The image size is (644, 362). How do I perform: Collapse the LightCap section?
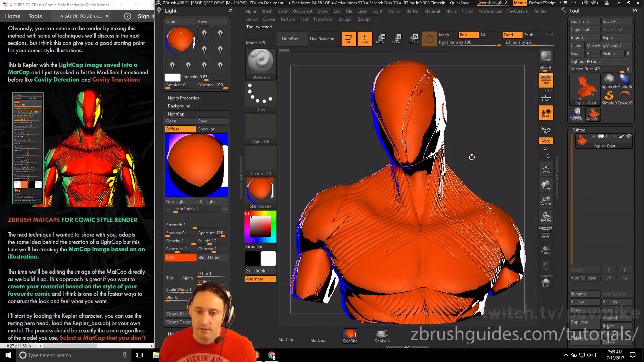tap(176, 114)
